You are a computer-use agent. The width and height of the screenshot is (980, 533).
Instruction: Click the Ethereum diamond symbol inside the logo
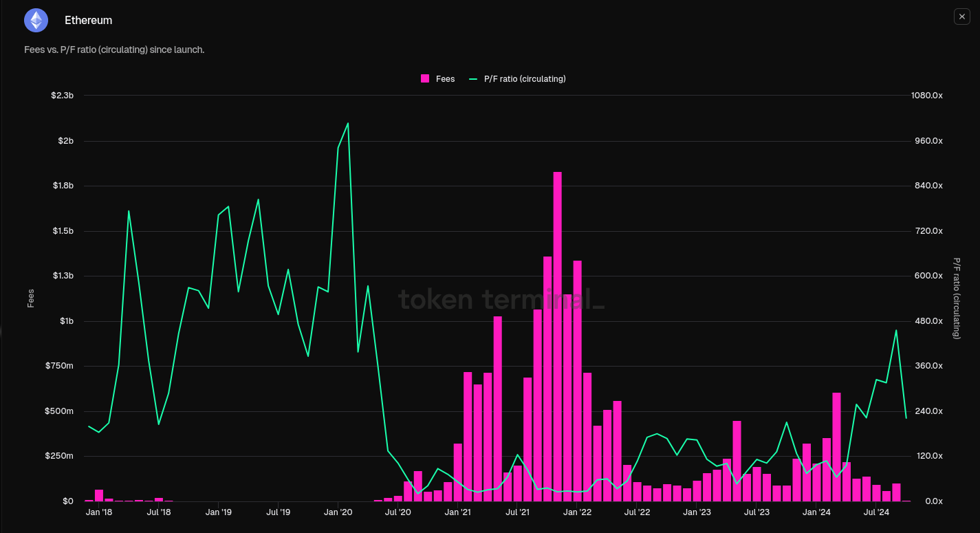(x=36, y=20)
